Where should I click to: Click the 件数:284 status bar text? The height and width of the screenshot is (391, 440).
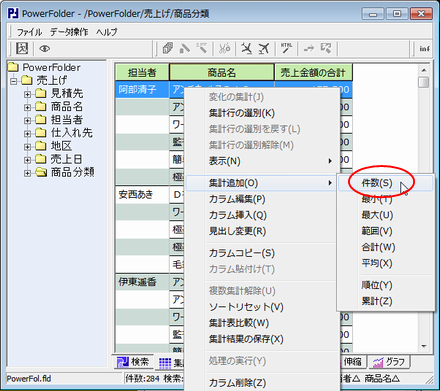(142, 379)
